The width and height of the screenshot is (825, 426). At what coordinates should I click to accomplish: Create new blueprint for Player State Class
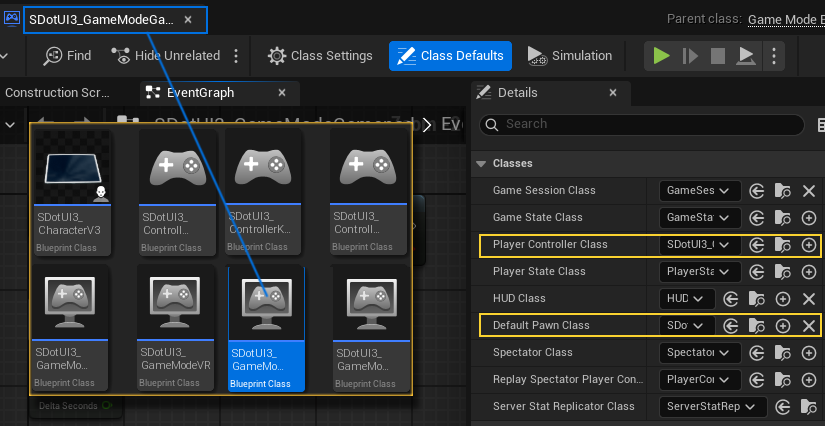(x=809, y=271)
